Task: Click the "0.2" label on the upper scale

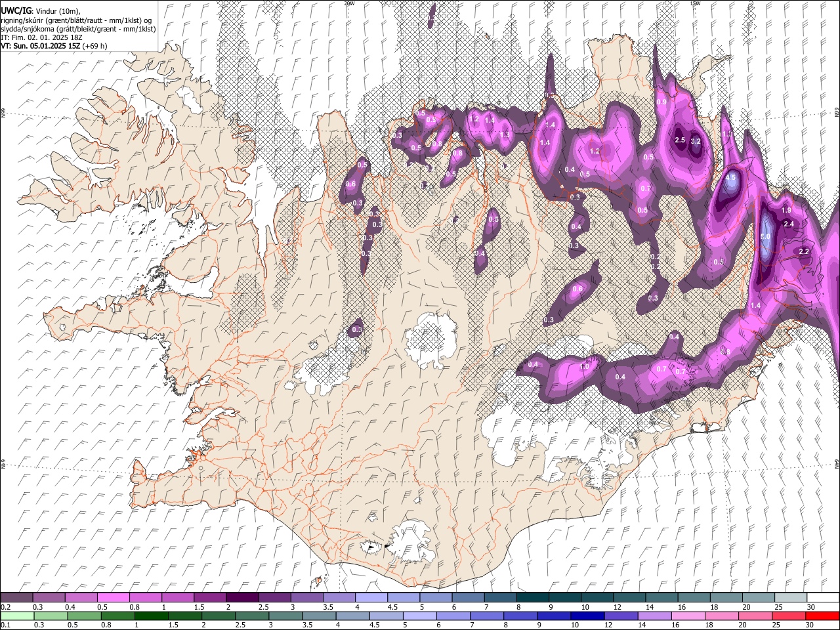Action: 5,607
